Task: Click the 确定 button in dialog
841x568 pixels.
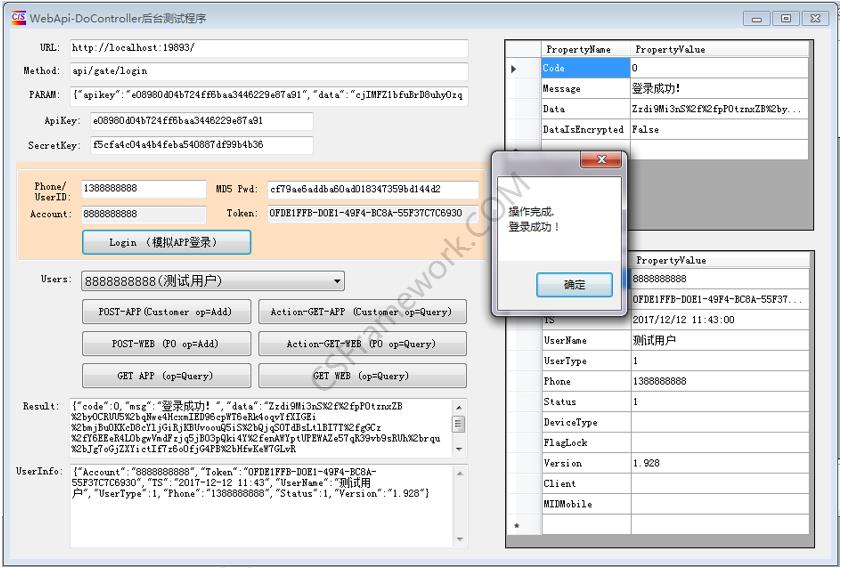Action: pyautogui.click(x=574, y=285)
